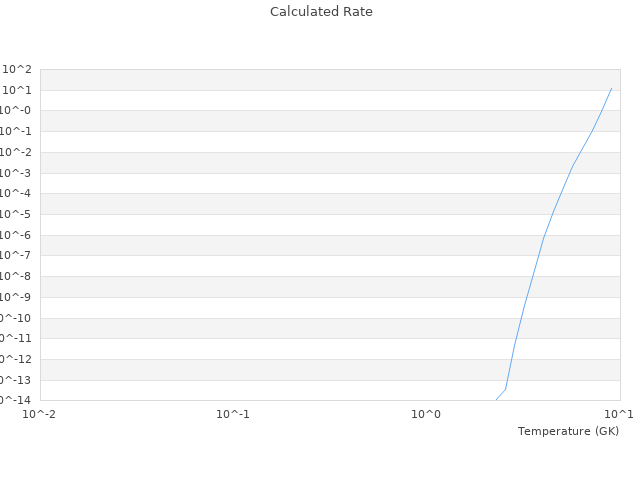Click the 10^-4 y-axis tick label
640x480 pixels.
[16, 194]
